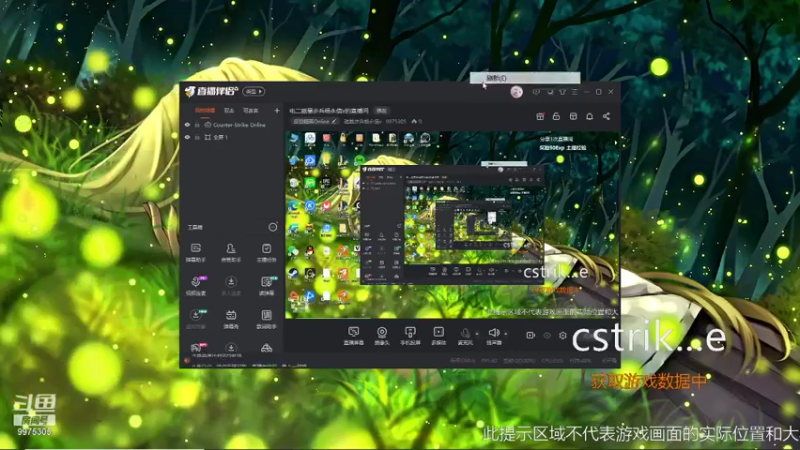Open the video co-stream microphone tool
This screenshot has width=800, height=450.
[x=196, y=286]
